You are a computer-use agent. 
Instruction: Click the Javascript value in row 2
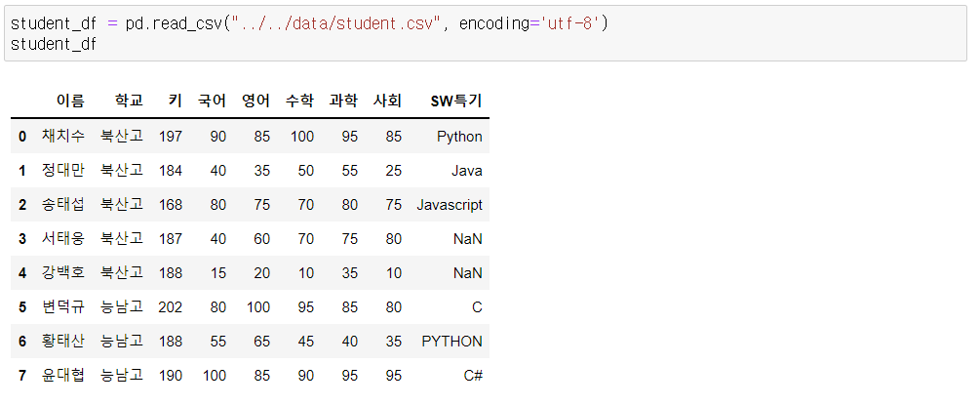click(x=450, y=205)
